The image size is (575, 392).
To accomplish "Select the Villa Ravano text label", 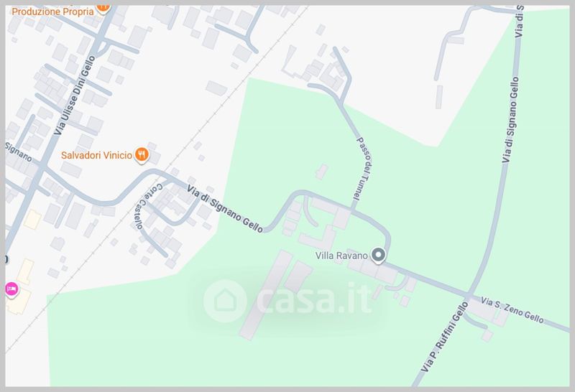I will pyautogui.click(x=341, y=256).
